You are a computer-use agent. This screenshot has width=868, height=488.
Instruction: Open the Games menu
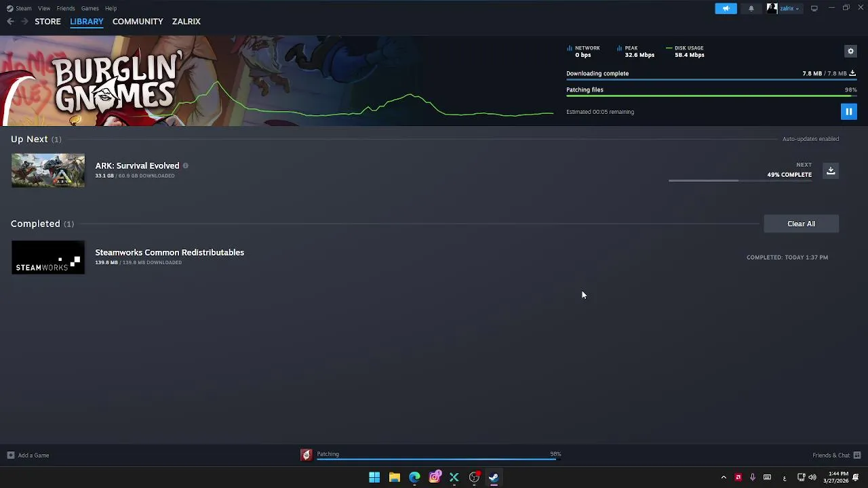[x=90, y=8]
